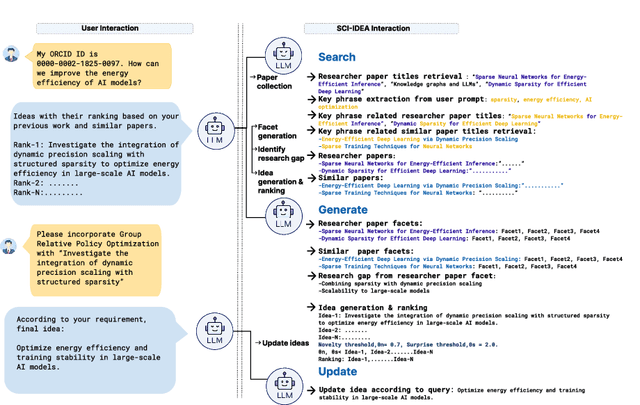
Task: Click the user avatar beside the ORCID message
Action: coord(11,54)
